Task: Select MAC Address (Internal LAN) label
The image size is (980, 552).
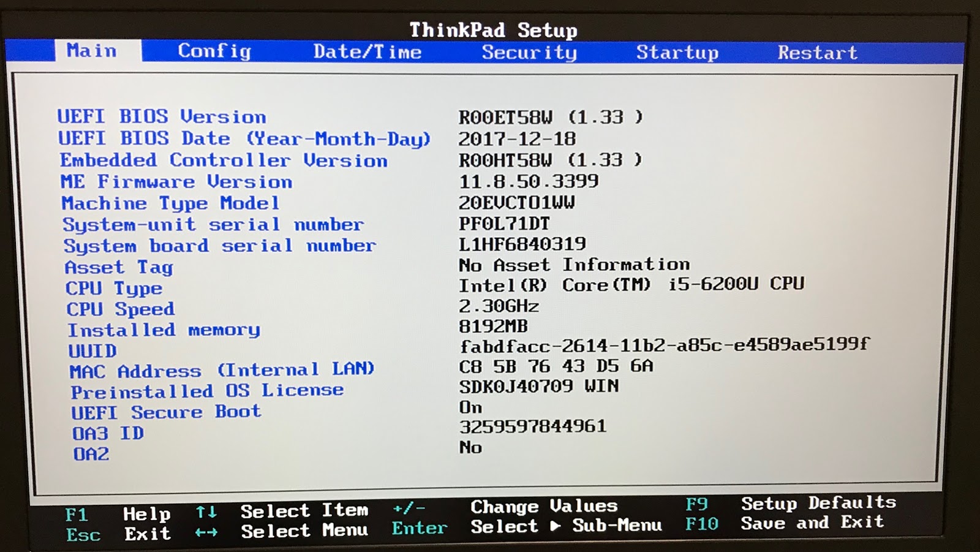Action: (222, 371)
